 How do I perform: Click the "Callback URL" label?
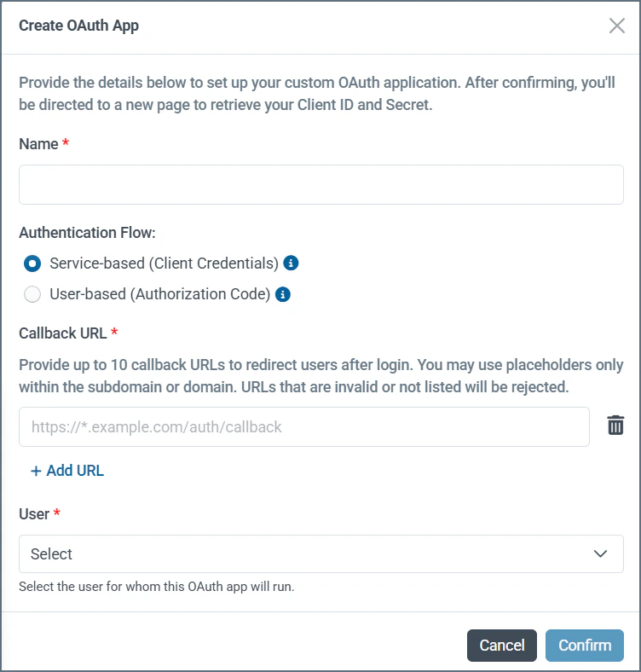tap(63, 333)
